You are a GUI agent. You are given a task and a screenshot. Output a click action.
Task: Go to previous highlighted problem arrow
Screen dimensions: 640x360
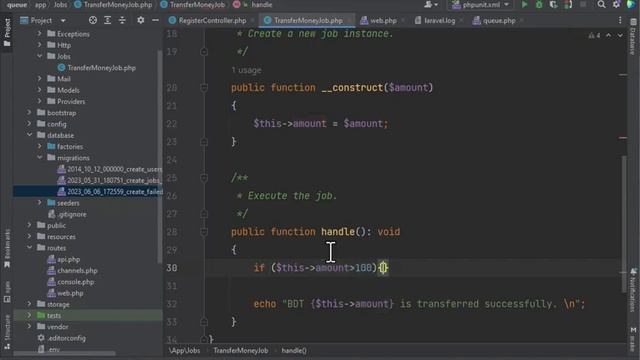[x=609, y=36]
